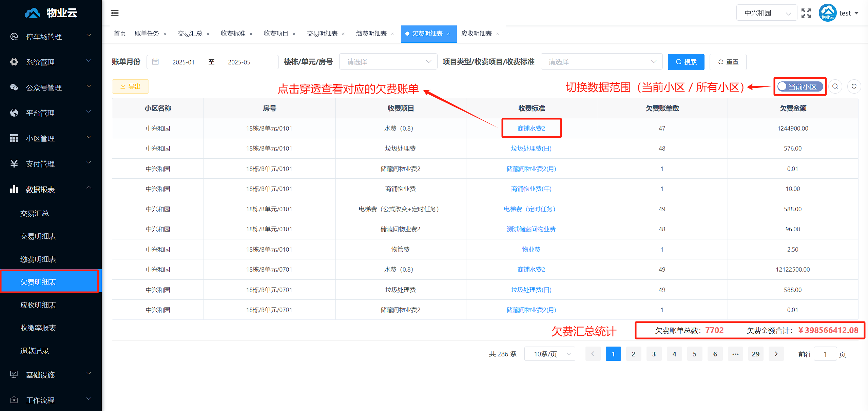Refresh table with round refresh icon
868x411 pixels.
tap(854, 86)
